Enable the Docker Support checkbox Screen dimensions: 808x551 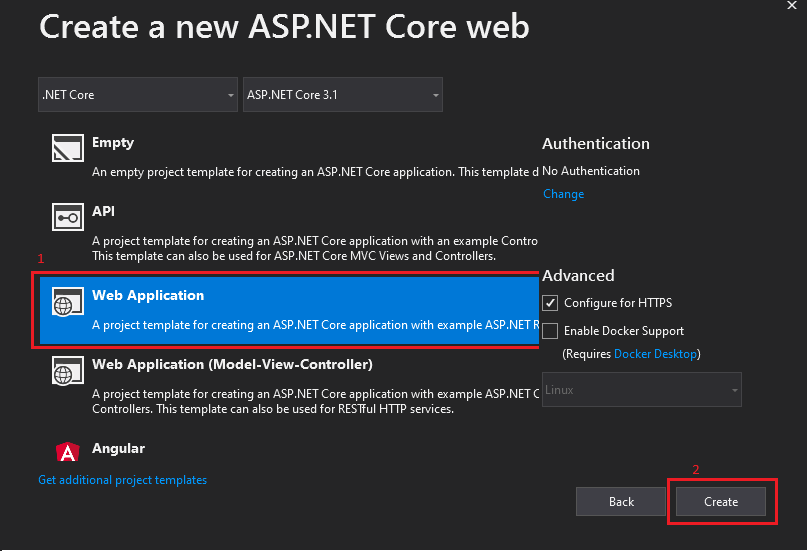(x=550, y=331)
